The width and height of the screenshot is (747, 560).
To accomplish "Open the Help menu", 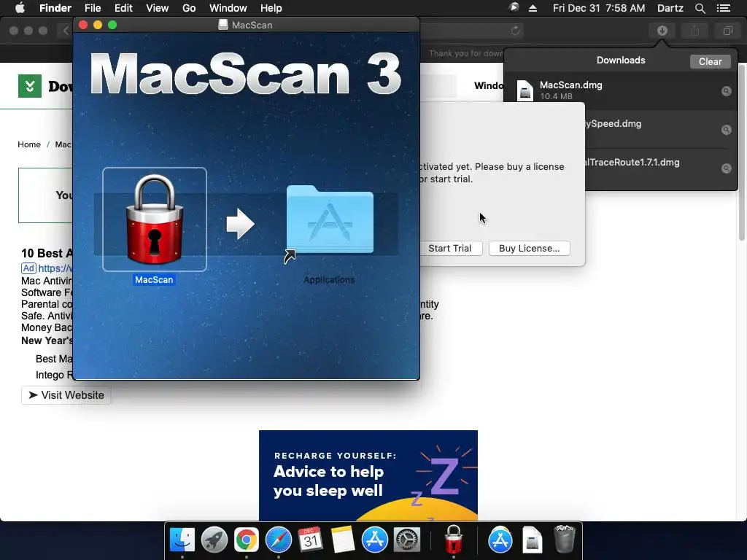I will tap(271, 8).
